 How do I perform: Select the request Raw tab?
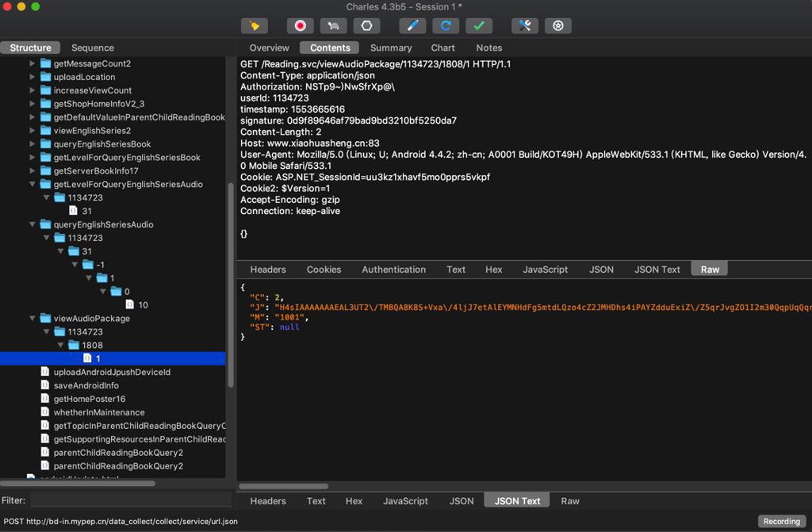pos(710,270)
